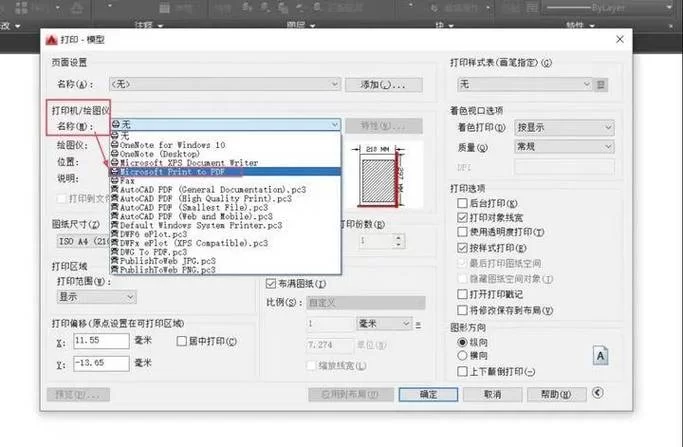Open 打印范围 dropdown showing 显示
Viewport: 683px width, 447px height.
96,297
